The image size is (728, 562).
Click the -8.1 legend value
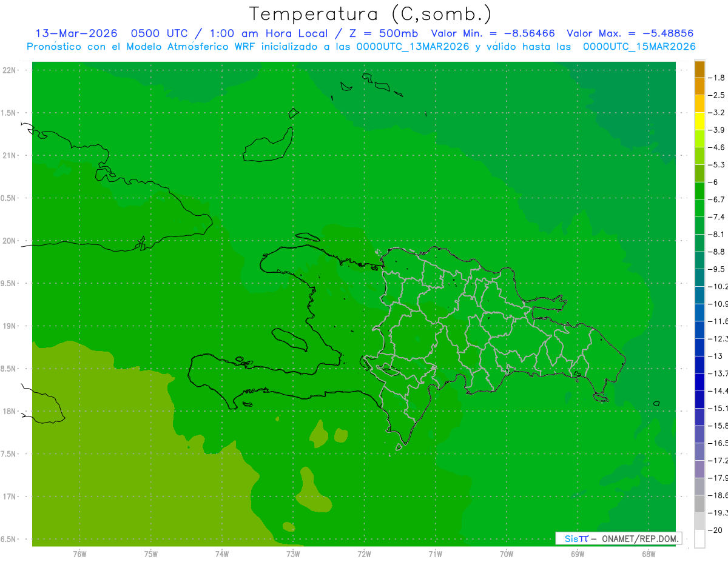pyautogui.click(x=716, y=234)
